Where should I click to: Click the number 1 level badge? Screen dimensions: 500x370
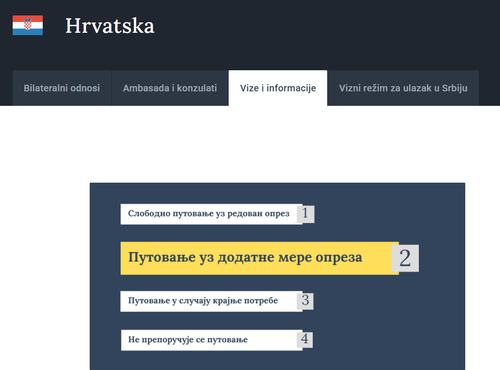click(306, 213)
